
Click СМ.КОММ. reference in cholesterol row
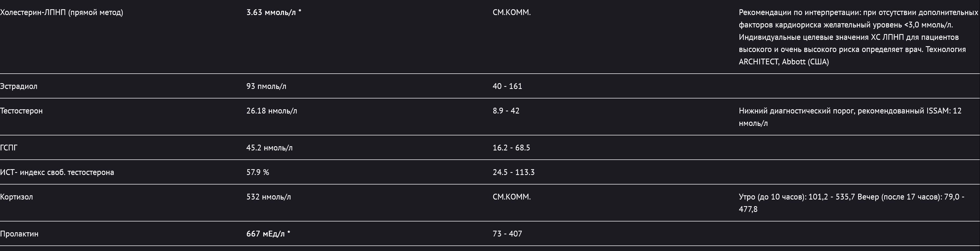(512, 13)
